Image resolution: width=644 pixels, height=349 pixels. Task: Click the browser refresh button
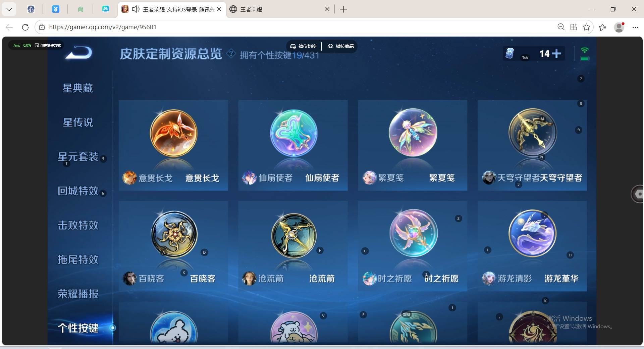point(25,27)
